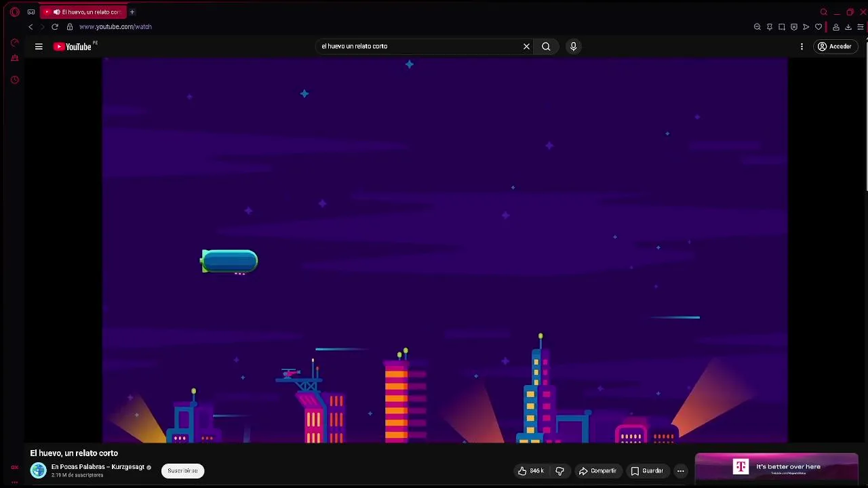Open the second Opera sidebar icon
This screenshot has height=488, width=868.
coord(14,58)
